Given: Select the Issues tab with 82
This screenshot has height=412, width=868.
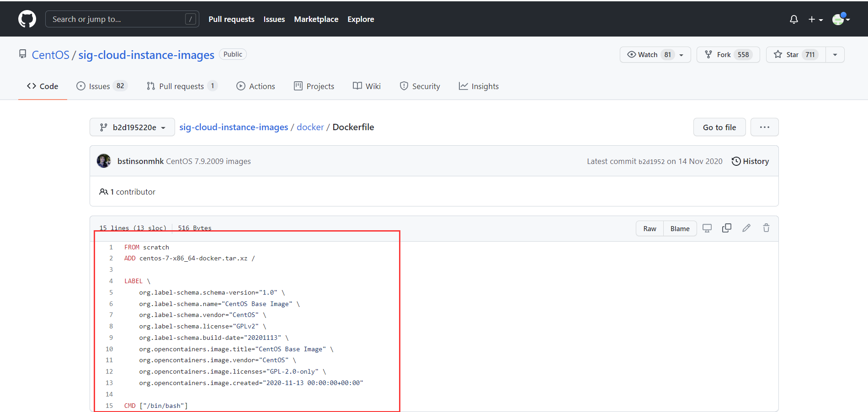Looking at the screenshot, I should pos(101,86).
